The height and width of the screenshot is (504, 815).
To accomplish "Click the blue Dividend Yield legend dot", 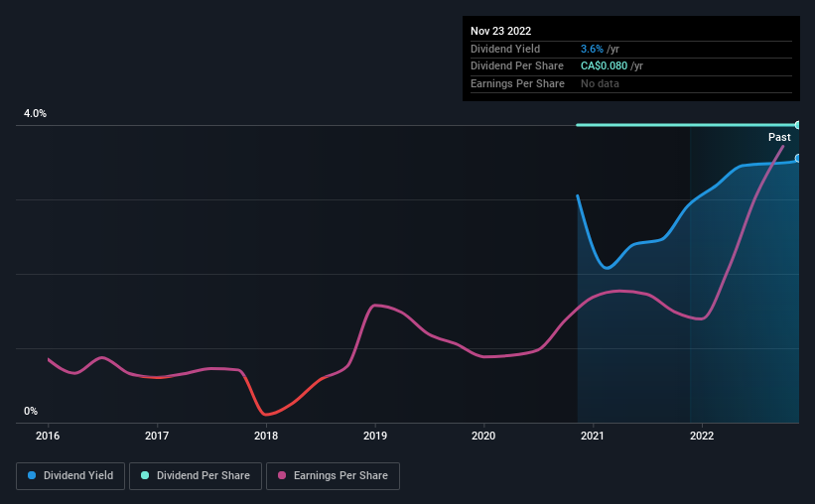I will 32,476.
